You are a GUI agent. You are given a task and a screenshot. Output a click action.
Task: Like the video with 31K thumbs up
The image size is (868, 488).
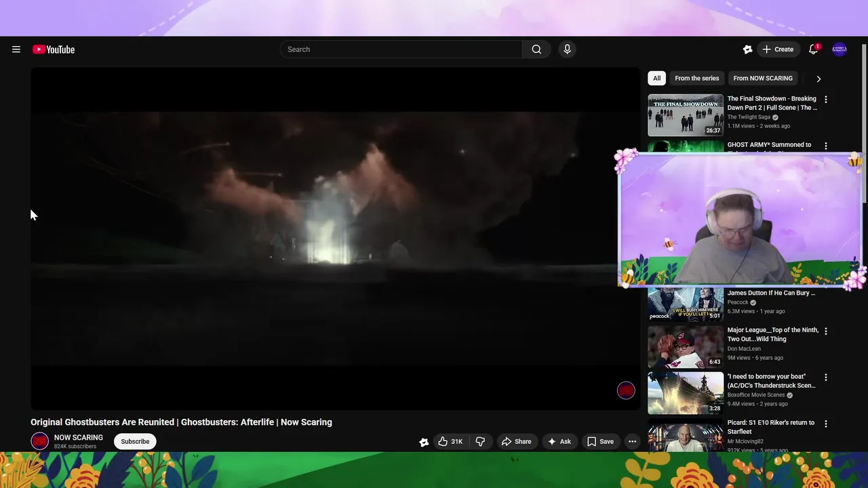(x=450, y=441)
